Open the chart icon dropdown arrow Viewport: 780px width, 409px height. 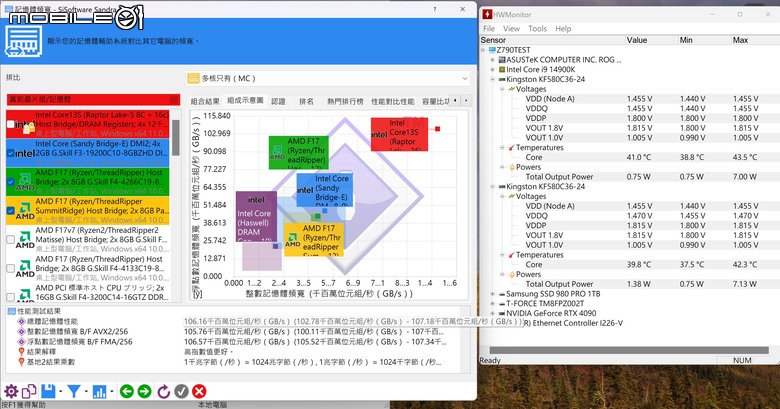point(111,392)
